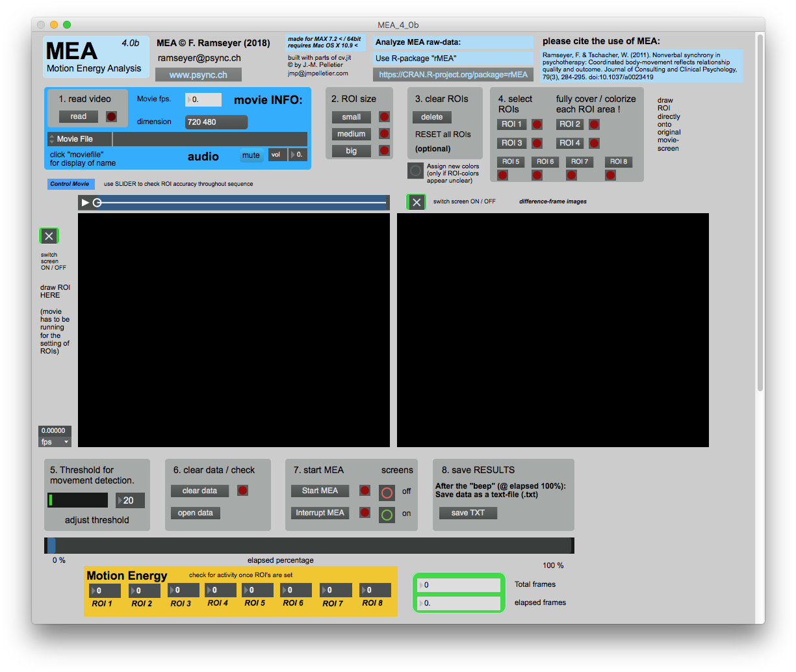Select ROI 1 in the select ROIs panel
This screenshot has width=796, height=672.
click(511, 124)
